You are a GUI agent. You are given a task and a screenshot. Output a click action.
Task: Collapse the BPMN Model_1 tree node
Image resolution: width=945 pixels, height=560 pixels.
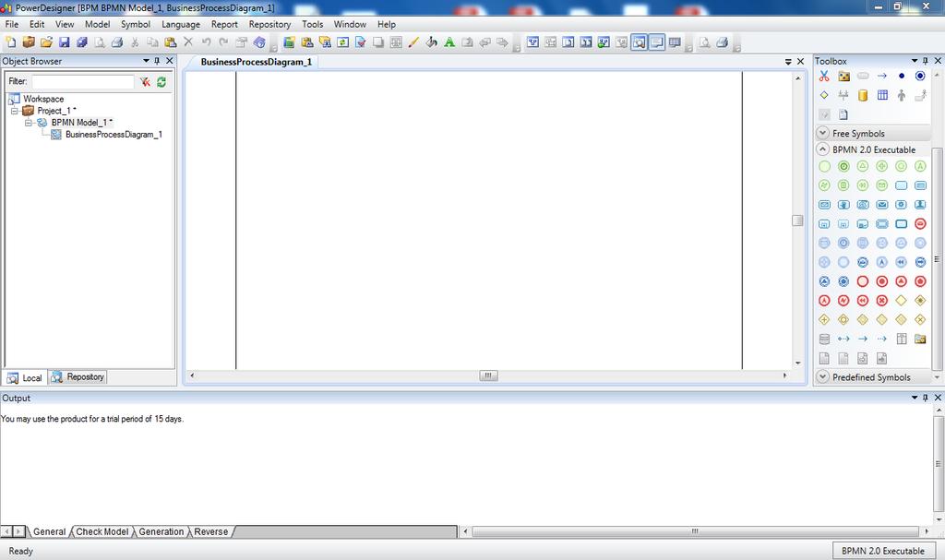click(x=29, y=123)
